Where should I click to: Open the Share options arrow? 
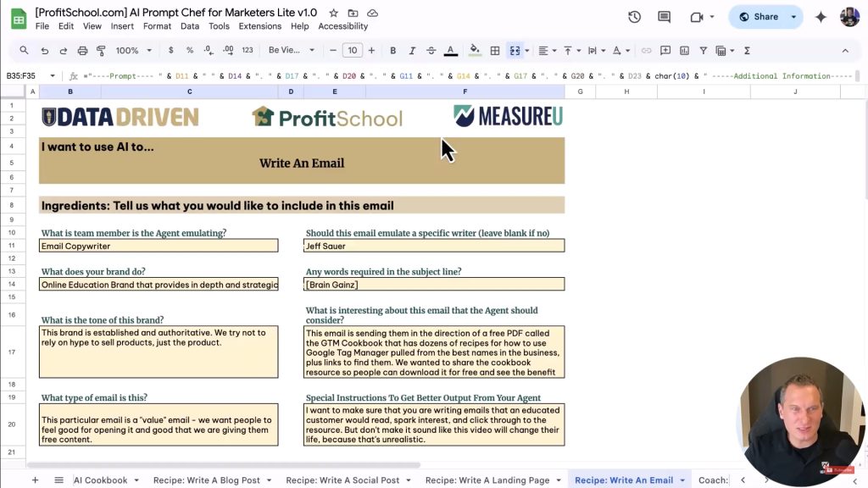793,17
